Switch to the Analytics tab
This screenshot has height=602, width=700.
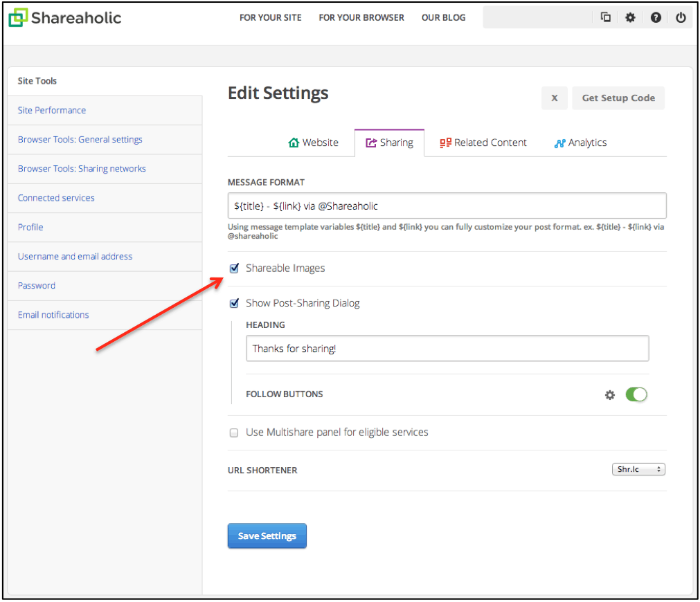[x=580, y=143]
